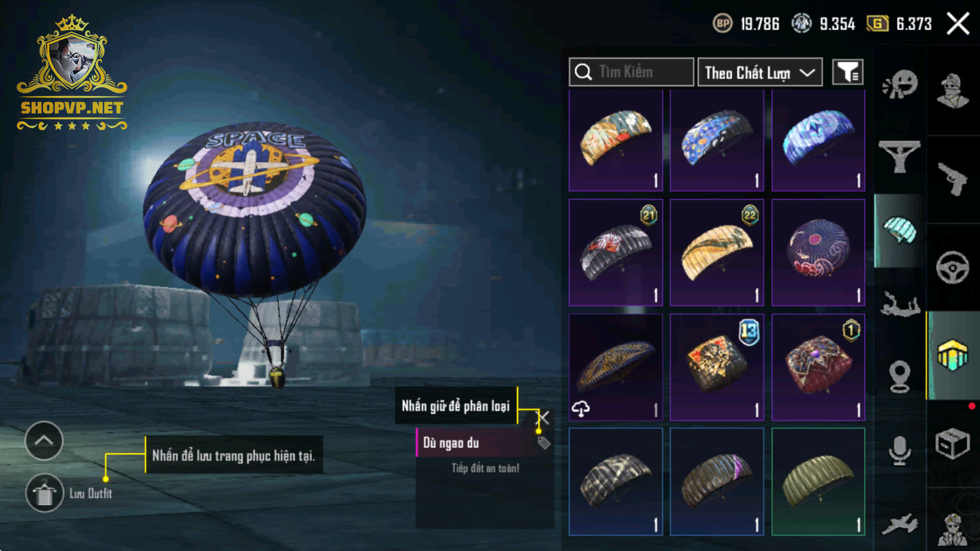Select the parachute with badge 21

click(616, 252)
